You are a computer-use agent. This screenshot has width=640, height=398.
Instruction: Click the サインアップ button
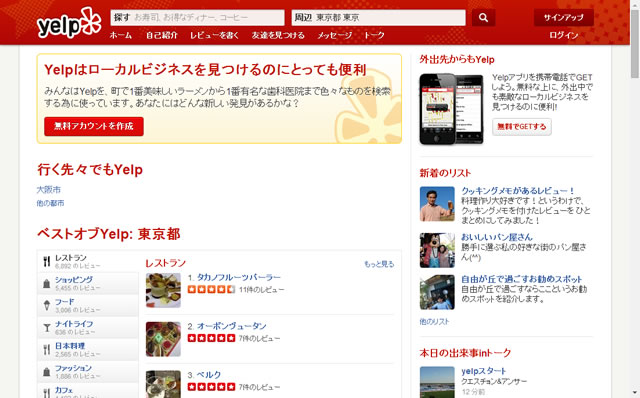pyautogui.click(x=564, y=18)
